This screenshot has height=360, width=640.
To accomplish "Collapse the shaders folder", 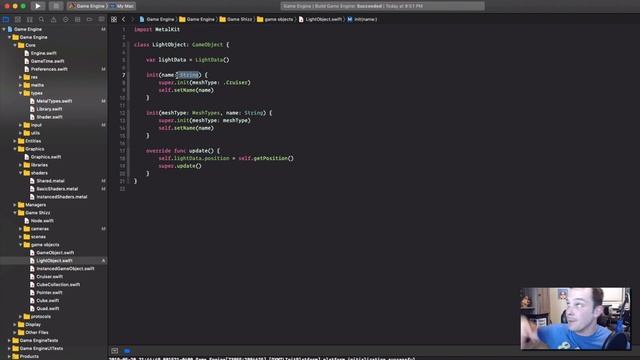I will tap(21, 173).
